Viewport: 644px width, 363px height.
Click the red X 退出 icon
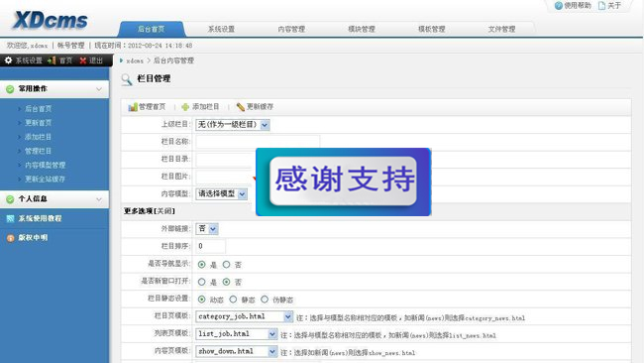(x=83, y=60)
